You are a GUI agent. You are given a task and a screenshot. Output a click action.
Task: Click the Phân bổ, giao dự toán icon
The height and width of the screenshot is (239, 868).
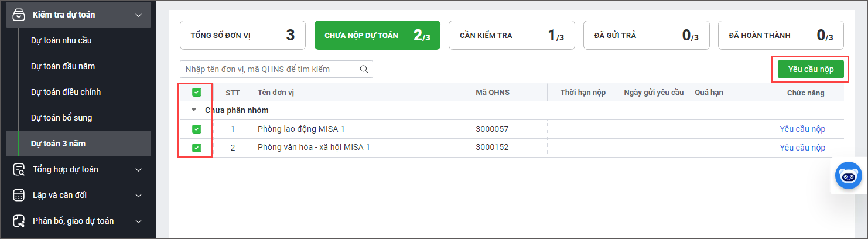coord(19,221)
